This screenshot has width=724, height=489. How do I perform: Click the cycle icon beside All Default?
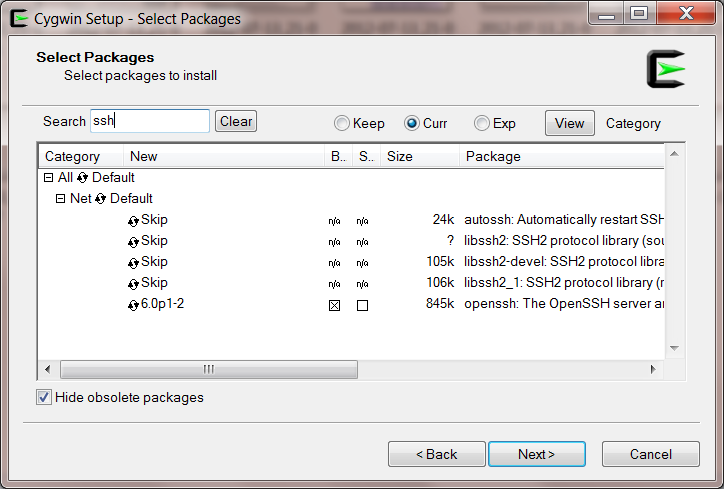pyautogui.click(x=83, y=178)
